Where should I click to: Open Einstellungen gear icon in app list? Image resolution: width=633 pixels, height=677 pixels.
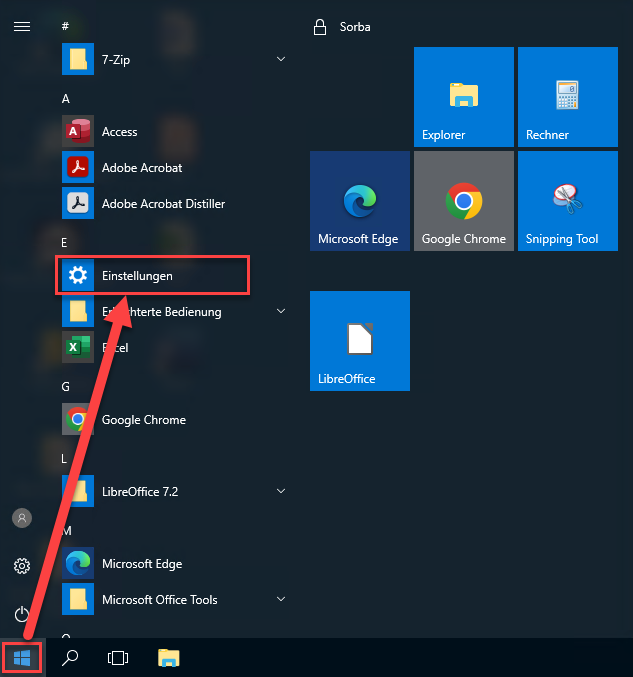(78, 275)
